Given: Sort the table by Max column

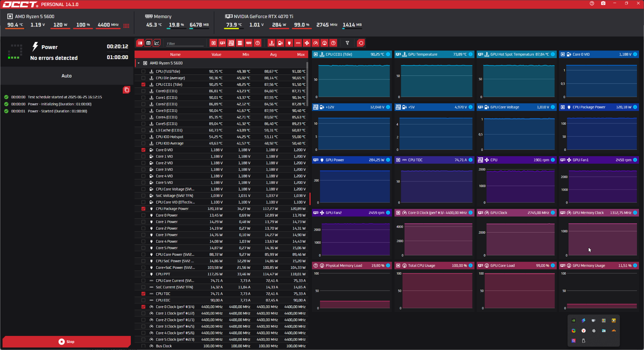Looking at the screenshot, I should (x=301, y=55).
